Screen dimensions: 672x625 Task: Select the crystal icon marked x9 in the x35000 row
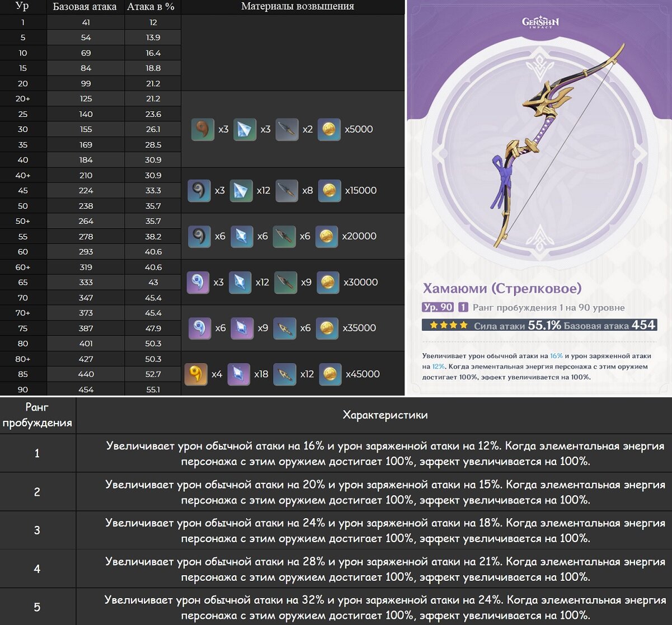242,328
